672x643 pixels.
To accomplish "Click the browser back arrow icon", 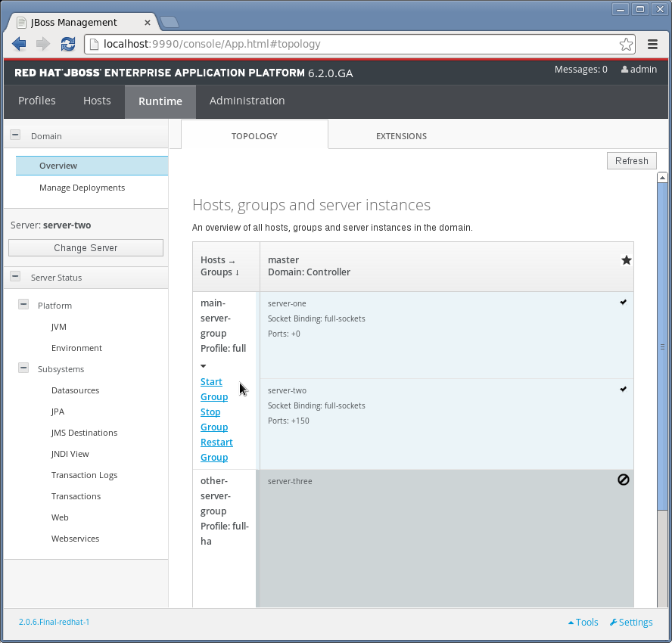I will click(x=19, y=44).
